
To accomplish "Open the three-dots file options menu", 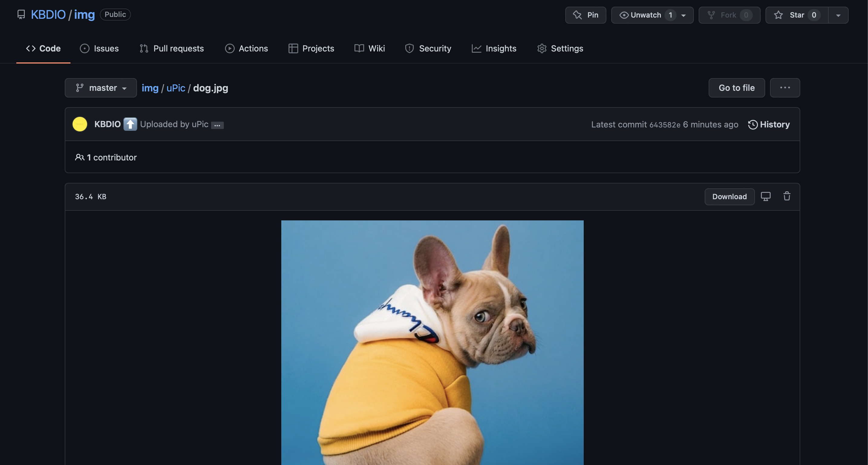I will point(785,88).
